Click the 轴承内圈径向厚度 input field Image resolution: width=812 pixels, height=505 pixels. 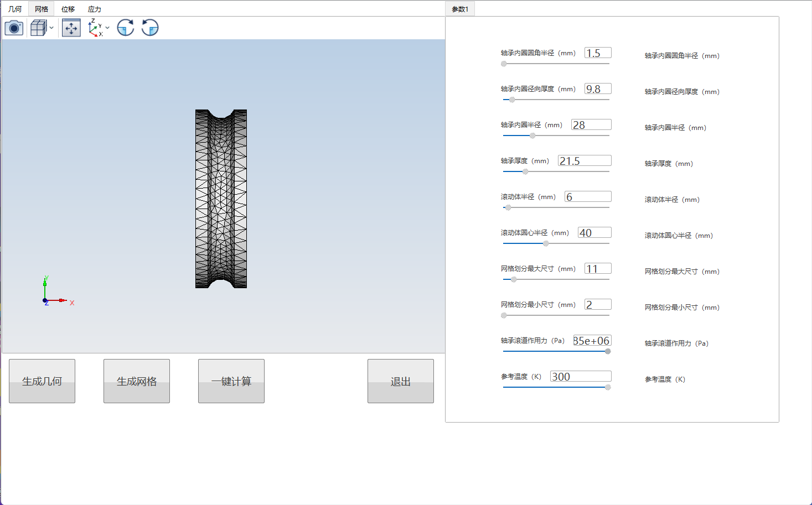[x=598, y=89]
